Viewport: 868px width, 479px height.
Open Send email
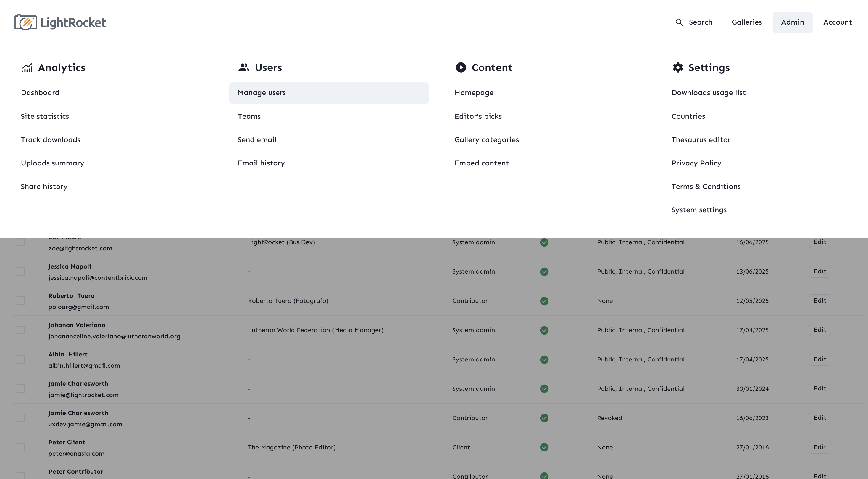pyautogui.click(x=257, y=139)
